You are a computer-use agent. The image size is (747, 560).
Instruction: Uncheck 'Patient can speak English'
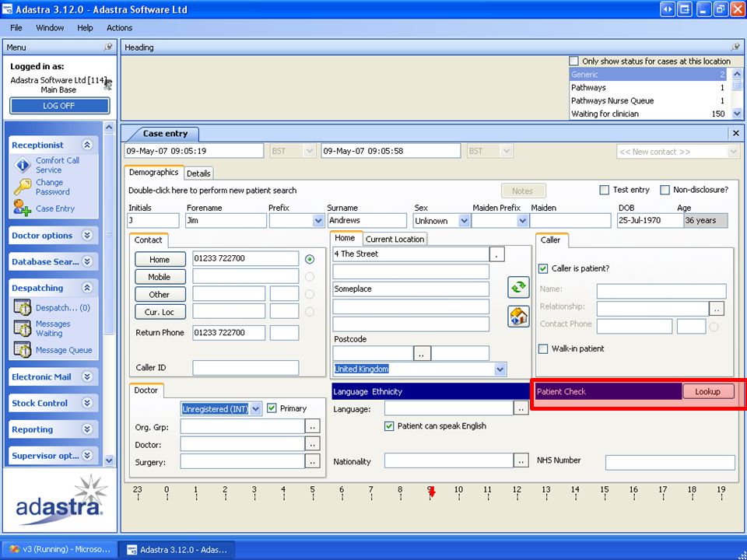coord(389,426)
